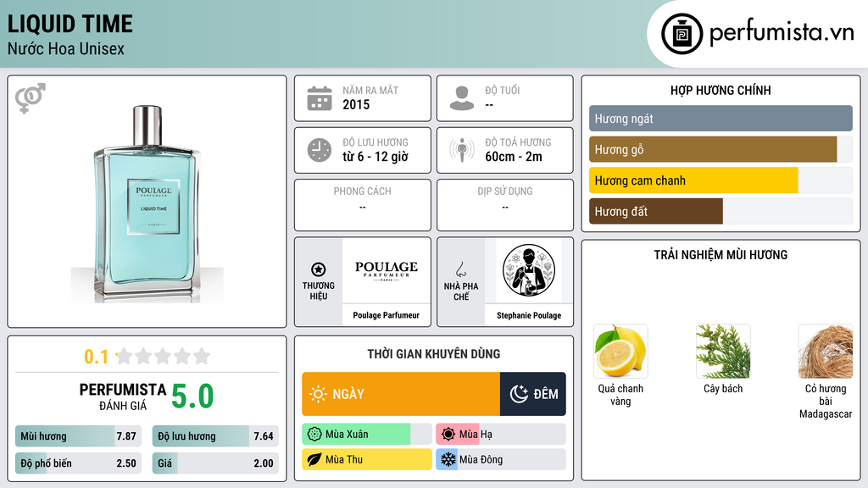The height and width of the screenshot is (488, 868).
Task: Click the Stephanie Poulage perfumer avatar
Action: pos(529,271)
